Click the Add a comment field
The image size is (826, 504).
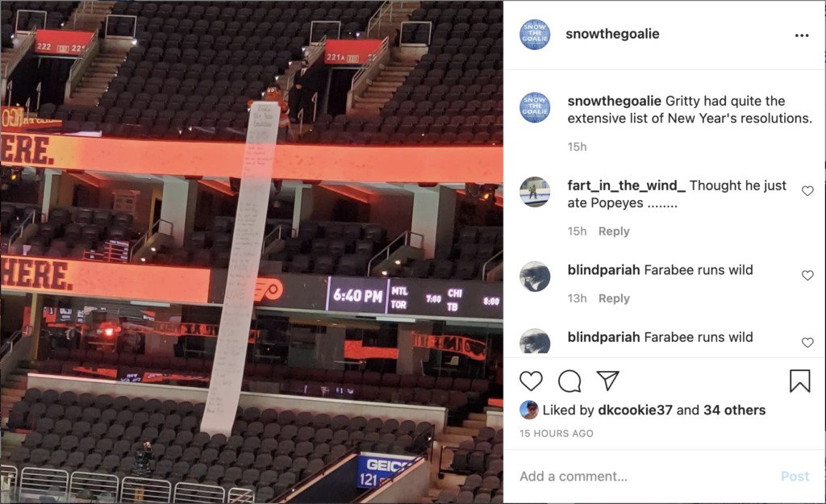point(645,476)
